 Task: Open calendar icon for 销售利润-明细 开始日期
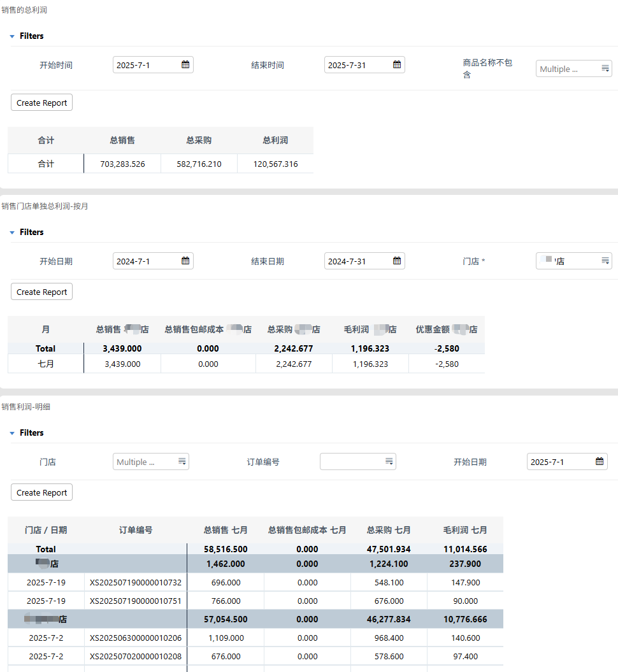[x=600, y=462]
